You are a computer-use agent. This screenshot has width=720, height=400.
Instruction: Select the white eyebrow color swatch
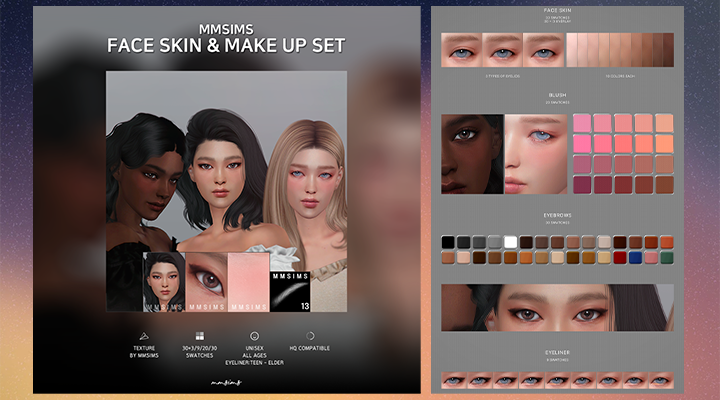tap(509, 242)
